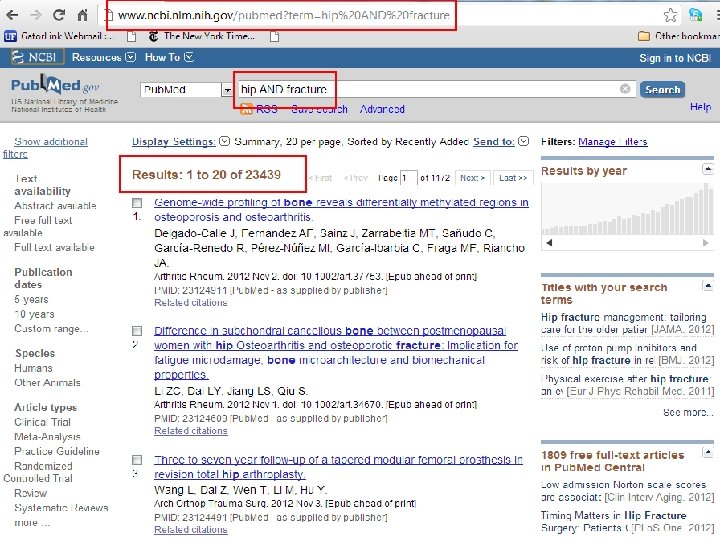Click Show additional filters

[45, 147]
